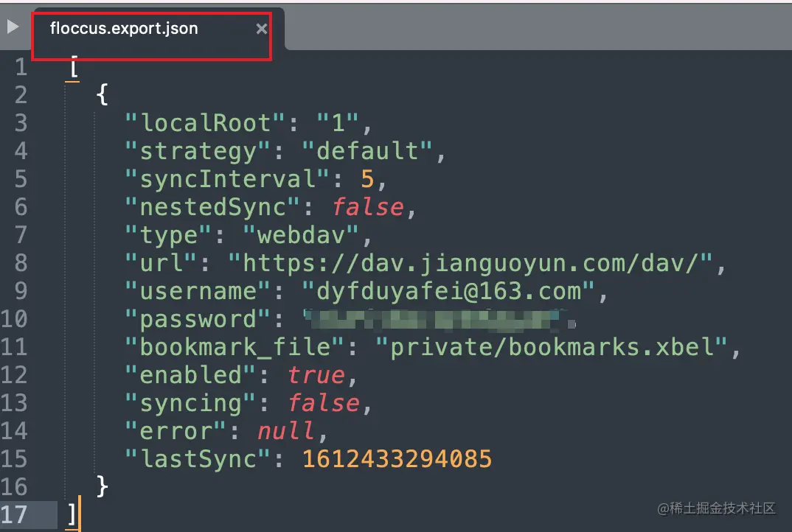Click line number 17 in gutter
This screenshot has width=792, height=532.
pyautogui.click(x=14, y=514)
